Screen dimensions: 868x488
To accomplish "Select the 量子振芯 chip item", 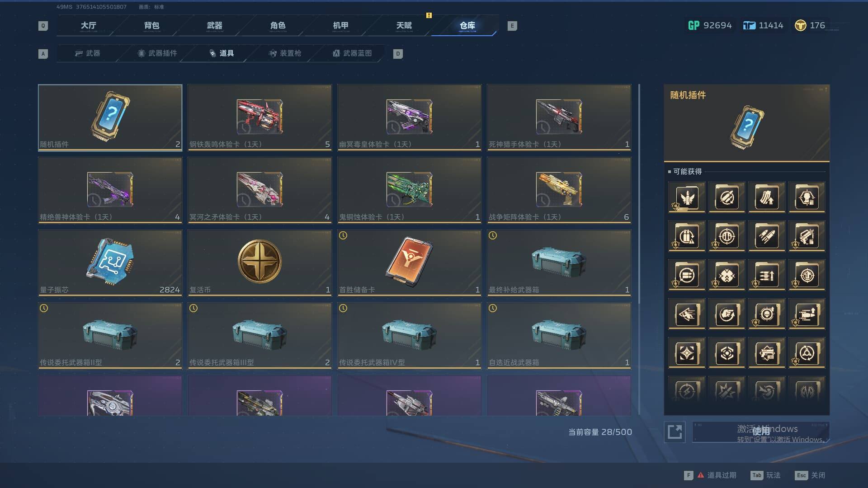I will tap(110, 263).
